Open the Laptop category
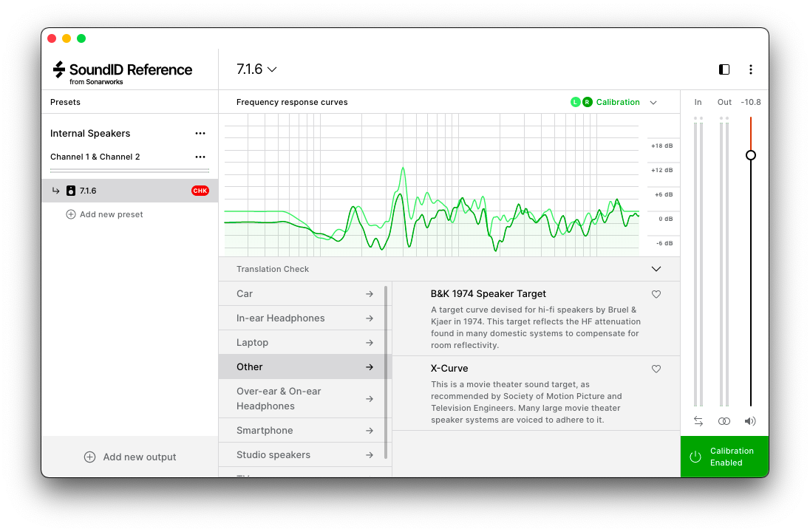 304,342
